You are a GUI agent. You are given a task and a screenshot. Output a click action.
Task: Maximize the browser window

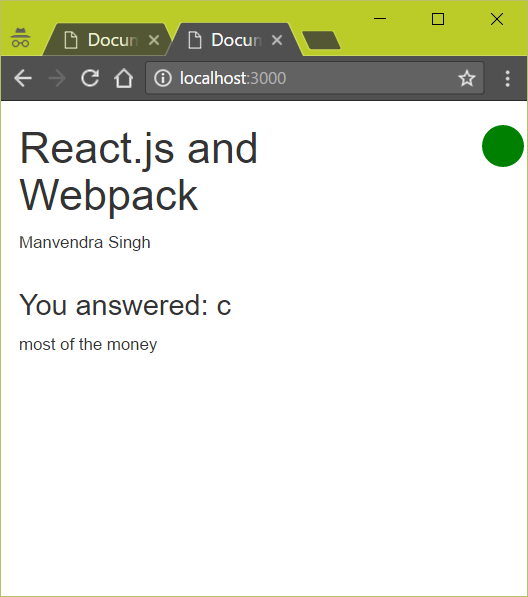pyautogui.click(x=438, y=19)
